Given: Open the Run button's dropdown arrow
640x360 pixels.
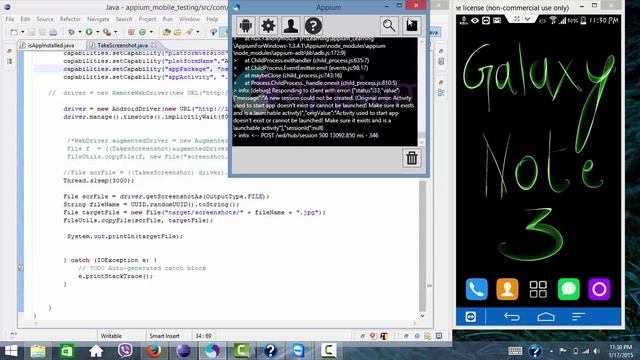Looking at the screenshot, I should click(98, 32).
